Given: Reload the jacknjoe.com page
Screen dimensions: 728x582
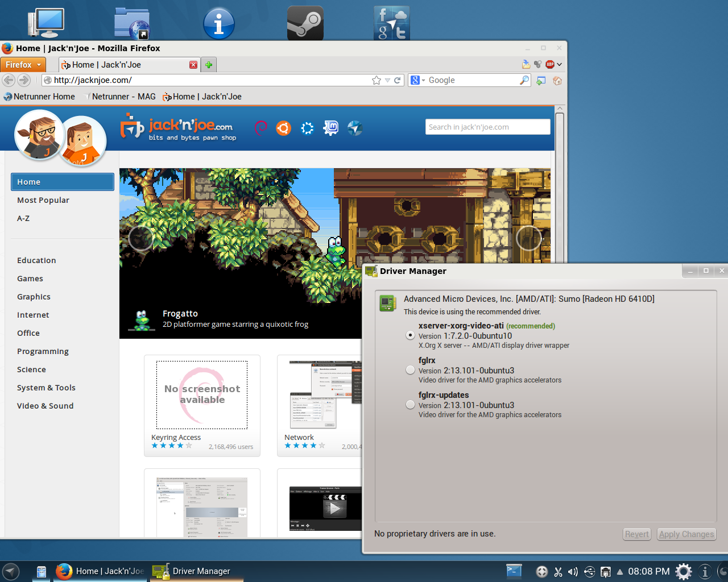Looking at the screenshot, I should coord(398,80).
